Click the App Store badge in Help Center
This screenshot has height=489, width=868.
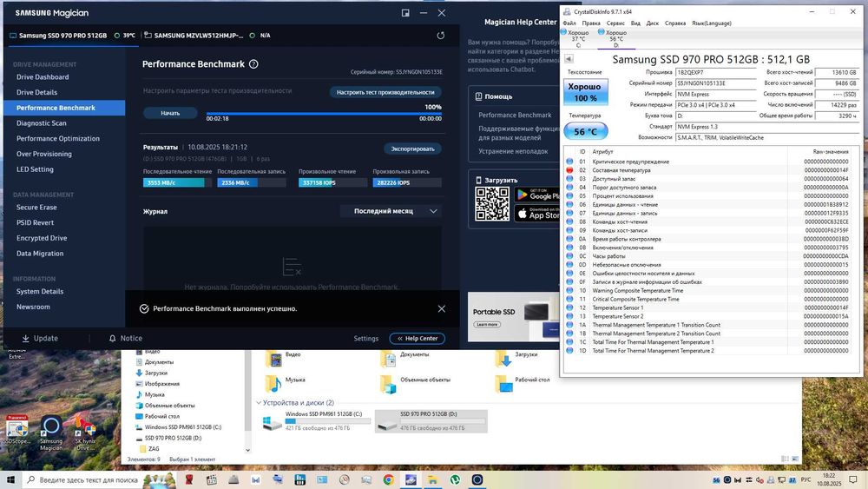tap(536, 213)
